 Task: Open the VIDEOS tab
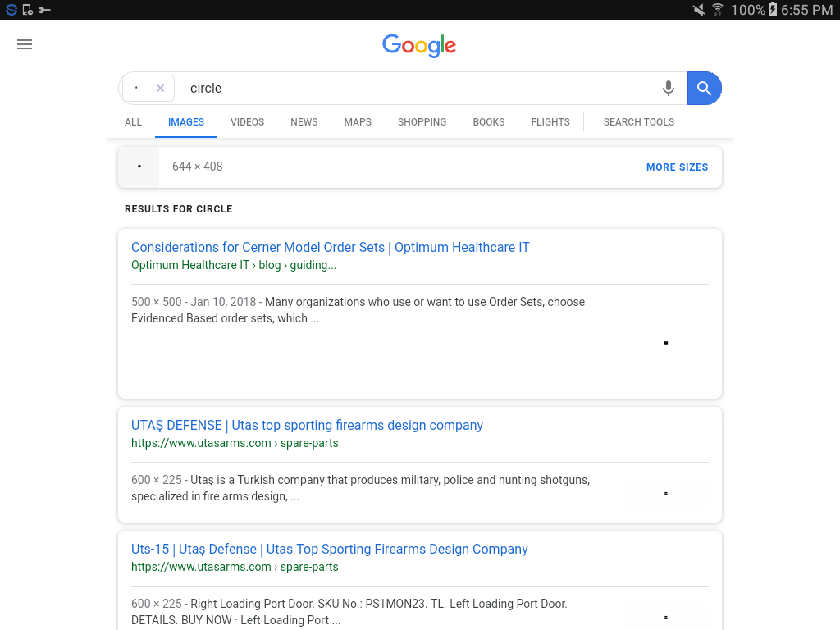click(248, 122)
